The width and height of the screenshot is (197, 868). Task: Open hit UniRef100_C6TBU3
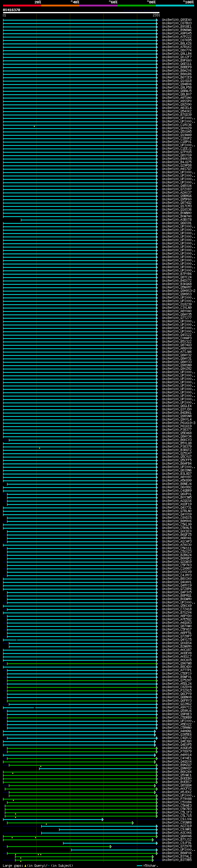tap(177, 23)
